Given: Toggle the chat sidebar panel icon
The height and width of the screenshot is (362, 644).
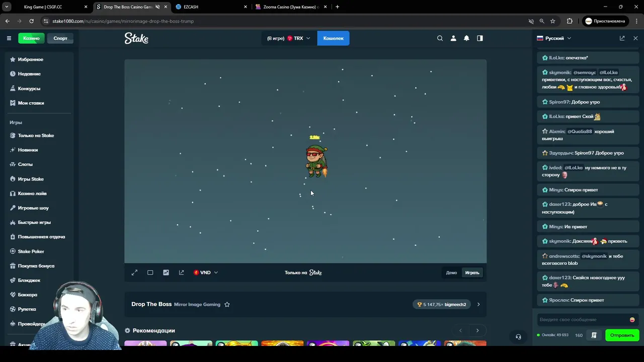Looking at the screenshot, I should tap(480, 38).
